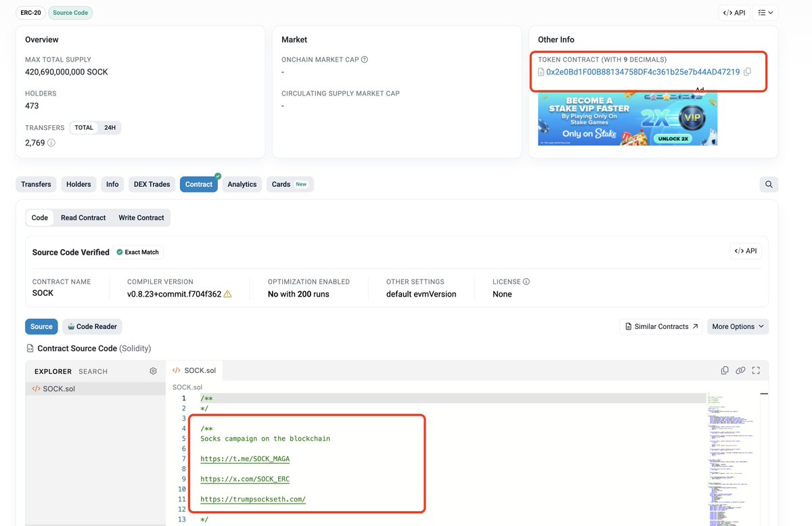Click the Stake VIP ad banner
Screen dimensions: 812x526
(x=627, y=119)
